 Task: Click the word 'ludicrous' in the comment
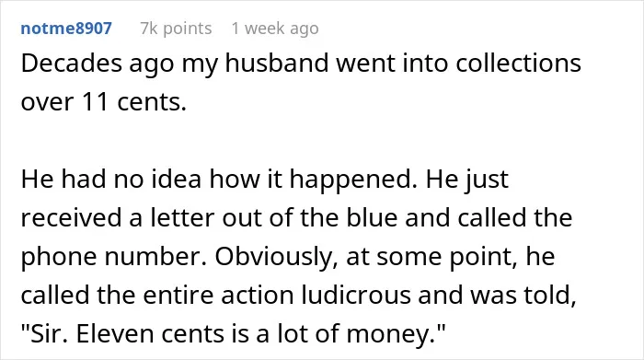coord(356,295)
